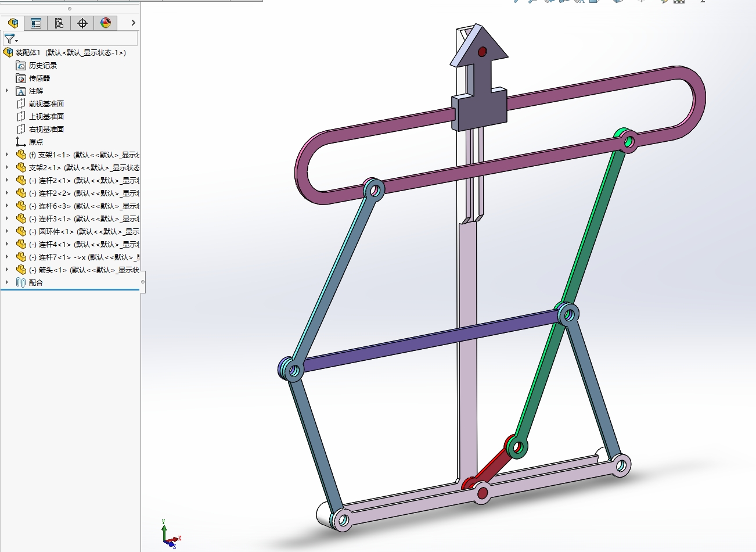Expand the 连杆2<2> component node
The image size is (756, 552).
point(7,193)
